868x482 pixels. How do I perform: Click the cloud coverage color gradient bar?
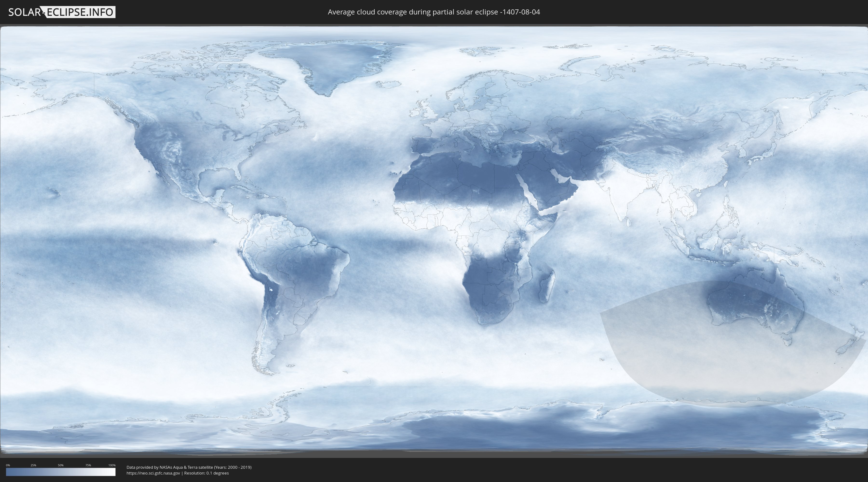61,472
